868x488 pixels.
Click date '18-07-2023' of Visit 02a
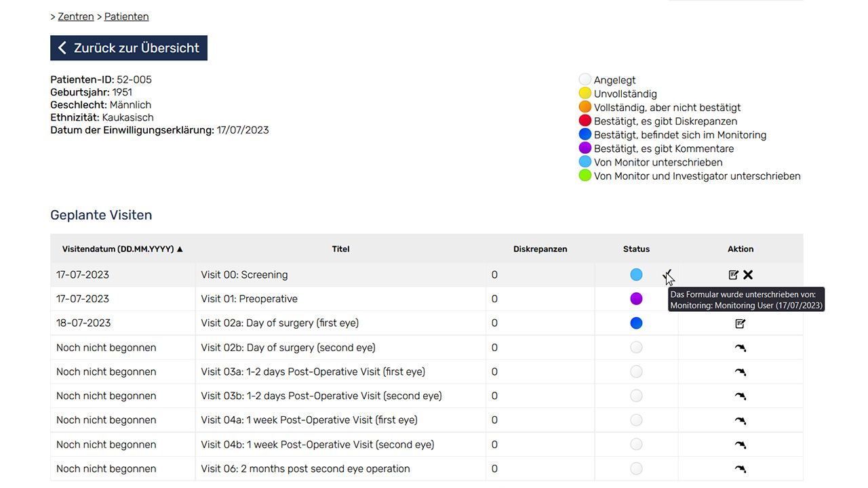(83, 323)
